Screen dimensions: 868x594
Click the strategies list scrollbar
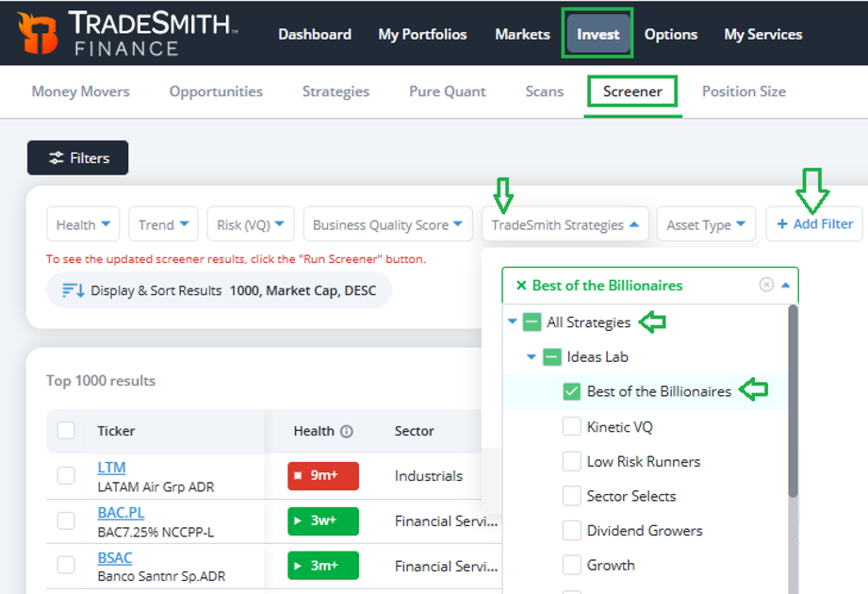click(793, 402)
